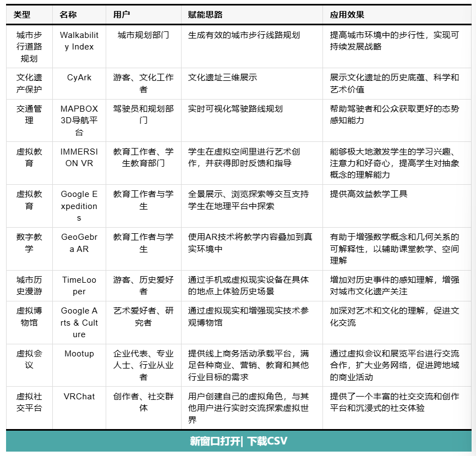Click the 新窗口打开 link

point(215,441)
